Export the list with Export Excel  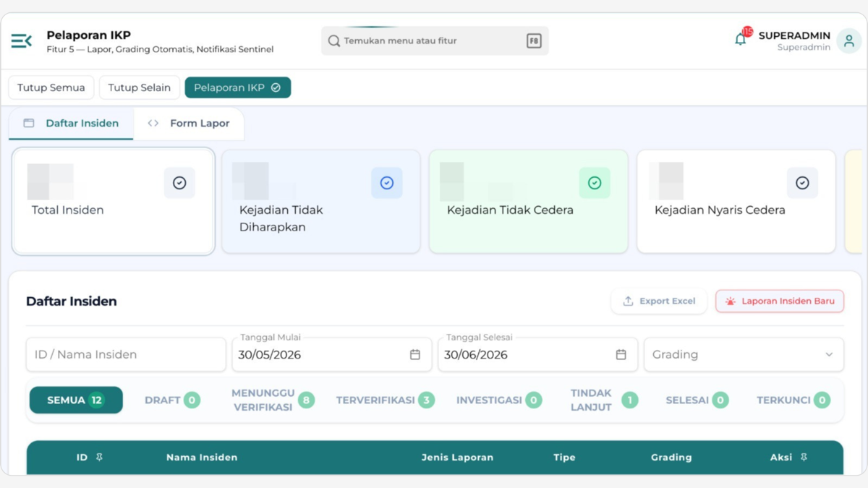[x=659, y=301]
